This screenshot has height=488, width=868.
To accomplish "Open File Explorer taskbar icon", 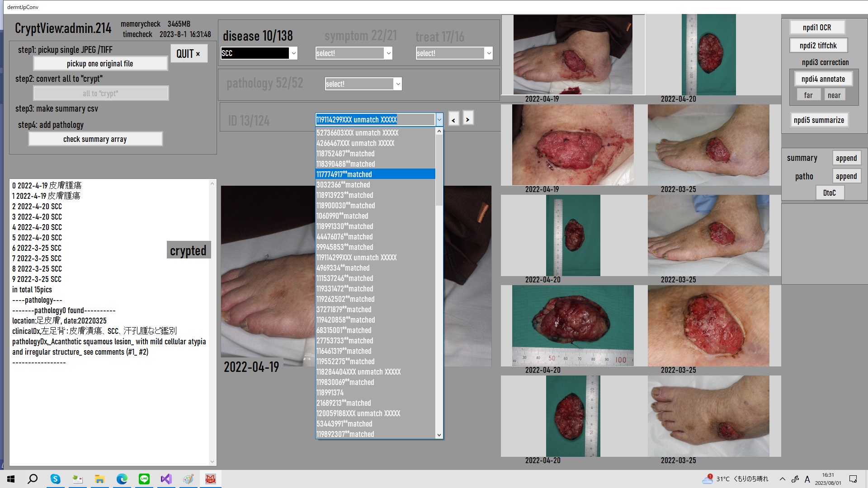I will tap(99, 479).
